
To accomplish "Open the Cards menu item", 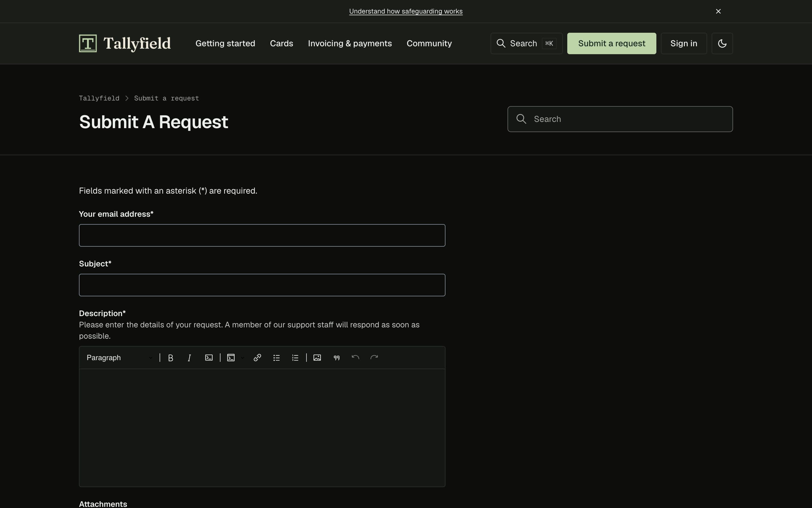I will point(281,43).
